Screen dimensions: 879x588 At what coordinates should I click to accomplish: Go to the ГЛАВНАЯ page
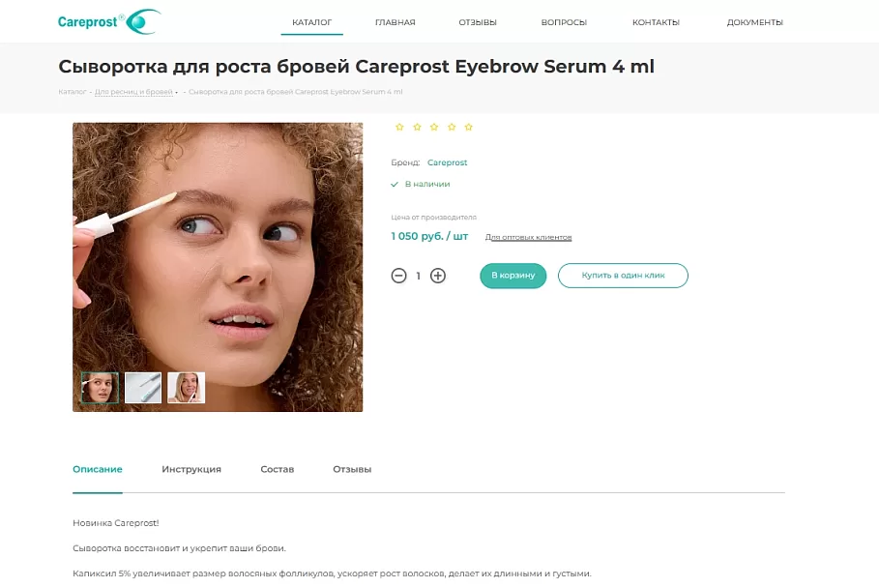tap(396, 22)
